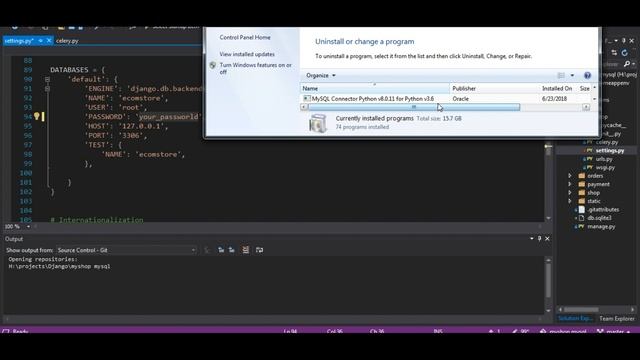Expand the orders folder
Image resolution: width=640 pixels, height=360 pixels.
[x=570, y=176]
